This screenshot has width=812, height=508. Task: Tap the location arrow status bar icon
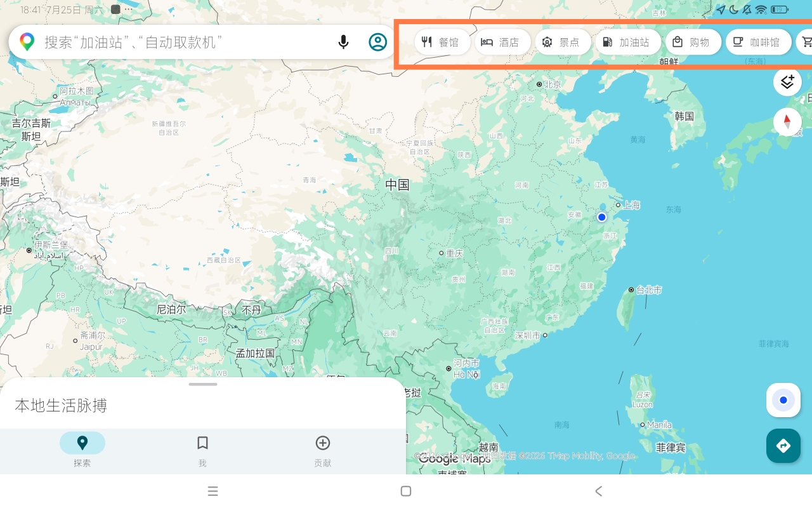721,10
